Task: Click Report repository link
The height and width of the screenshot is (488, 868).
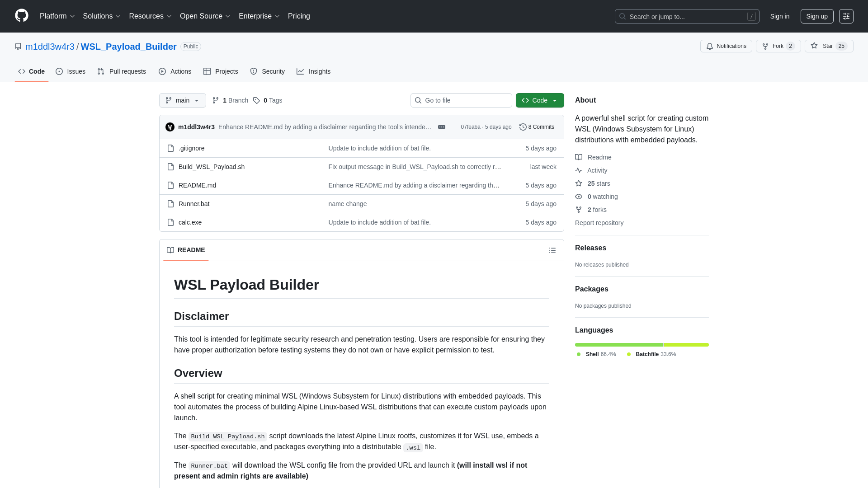Action: tap(599, 223)
